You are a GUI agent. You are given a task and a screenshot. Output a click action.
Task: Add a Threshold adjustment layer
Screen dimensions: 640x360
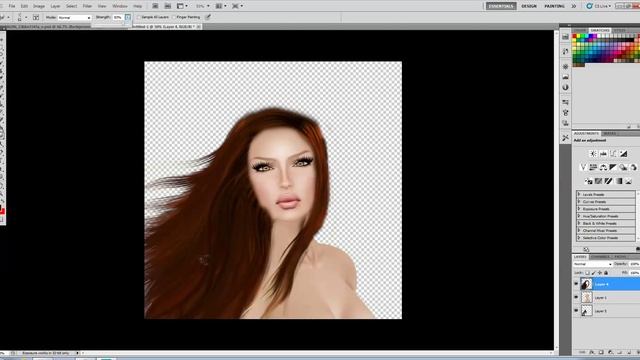(x=608, y=181)
